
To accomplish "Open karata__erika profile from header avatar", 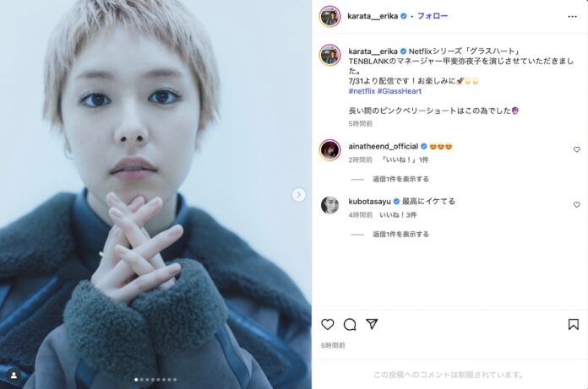I will (x=329, y=17).
